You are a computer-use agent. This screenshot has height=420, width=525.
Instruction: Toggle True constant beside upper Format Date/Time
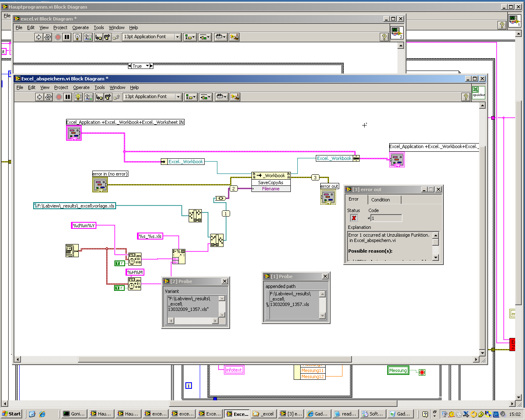120,263
